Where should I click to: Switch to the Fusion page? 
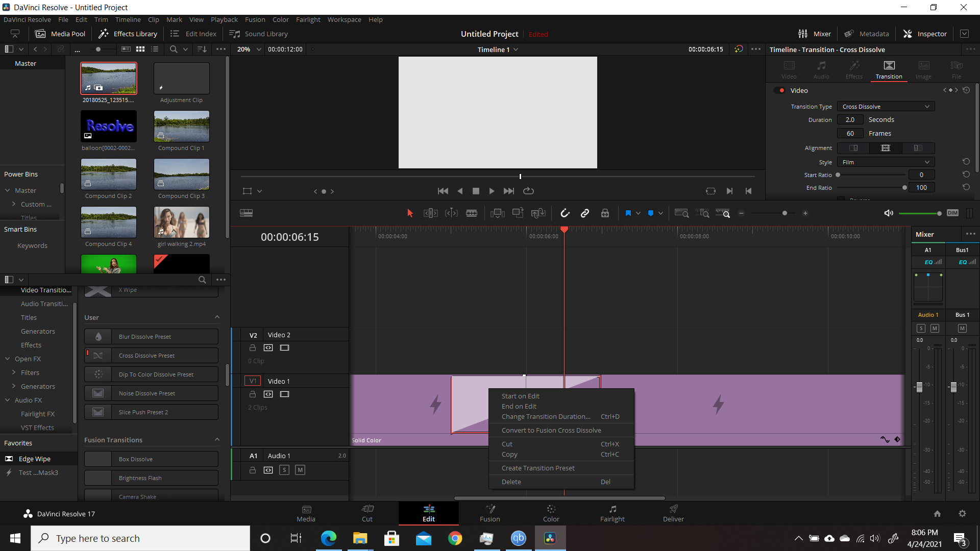[x=489, y=513]
